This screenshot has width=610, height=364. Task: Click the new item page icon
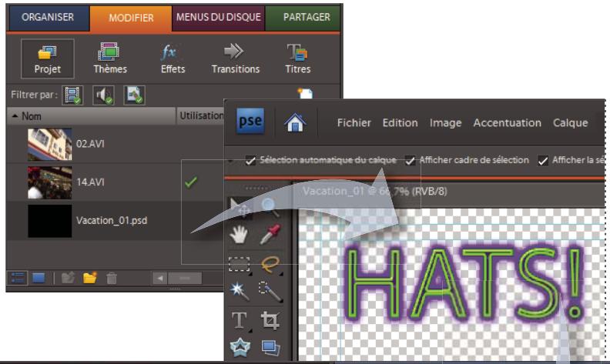pyautogui.click(x=306, y=93)
